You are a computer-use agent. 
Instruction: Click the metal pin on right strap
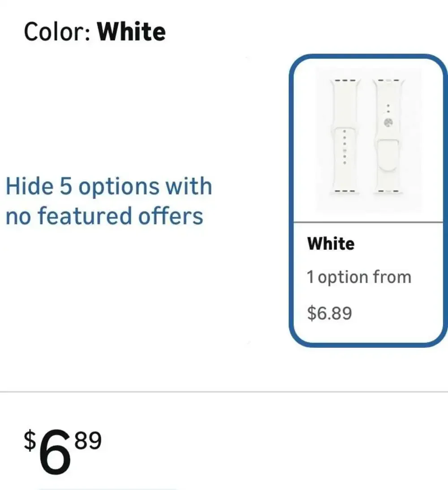(x=388, y=123)
